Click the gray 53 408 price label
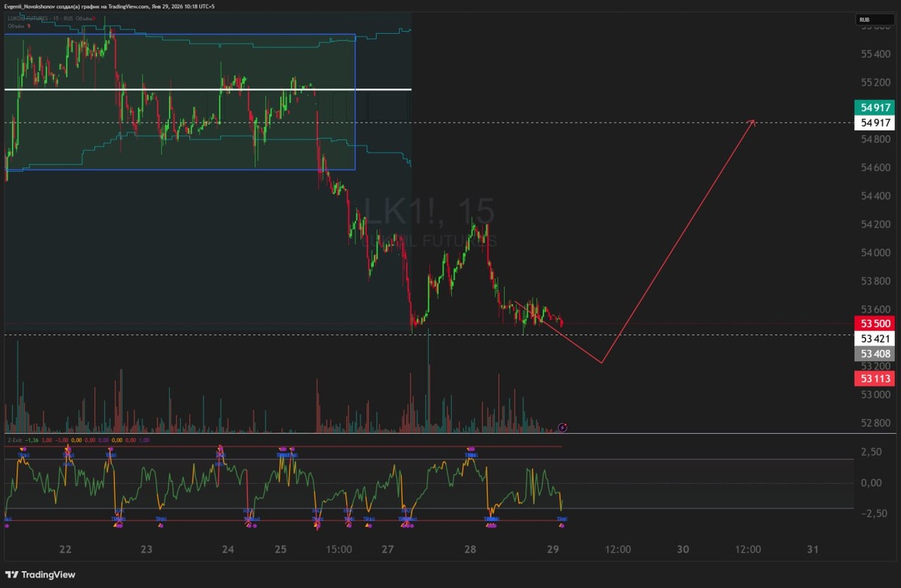The image size is (901, 588). click(x=875, y=354)
